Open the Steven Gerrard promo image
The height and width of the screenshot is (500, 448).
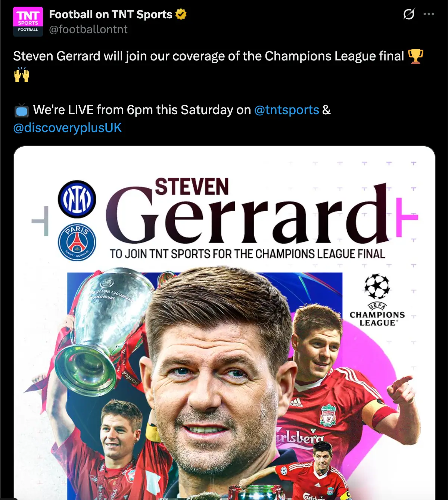[224, 323]
